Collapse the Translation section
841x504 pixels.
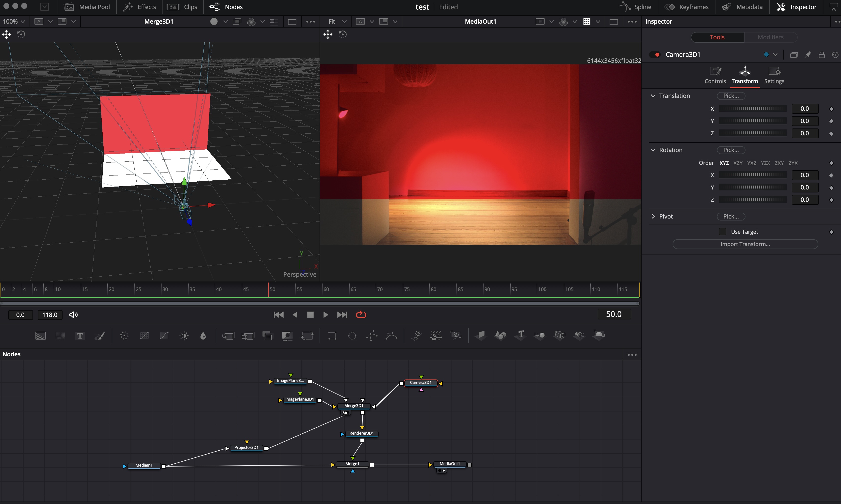tap(653, 96)
